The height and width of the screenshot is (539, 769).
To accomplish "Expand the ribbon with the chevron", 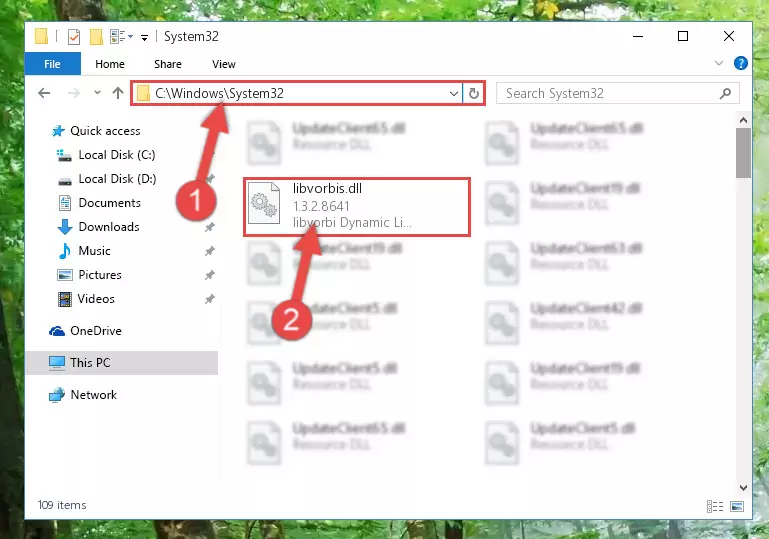I will click(719, 63).
